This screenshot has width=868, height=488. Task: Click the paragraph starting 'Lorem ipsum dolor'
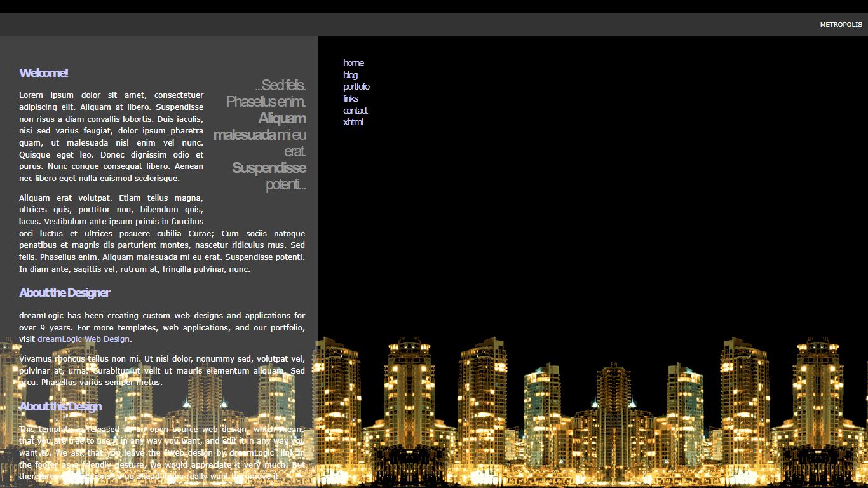(x=111, y=137)
